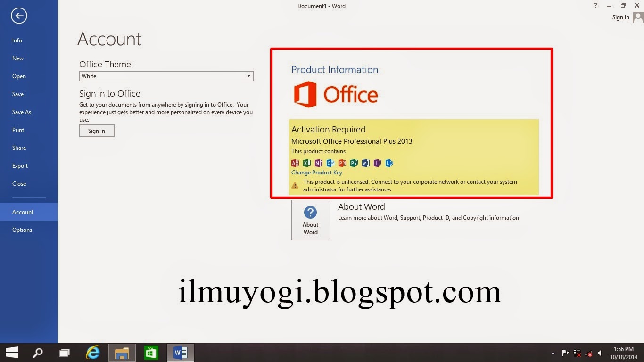The width and height of the screenshot is (644, 362).
Task: Click the network signal tray icon
Action: pos(588,353)
